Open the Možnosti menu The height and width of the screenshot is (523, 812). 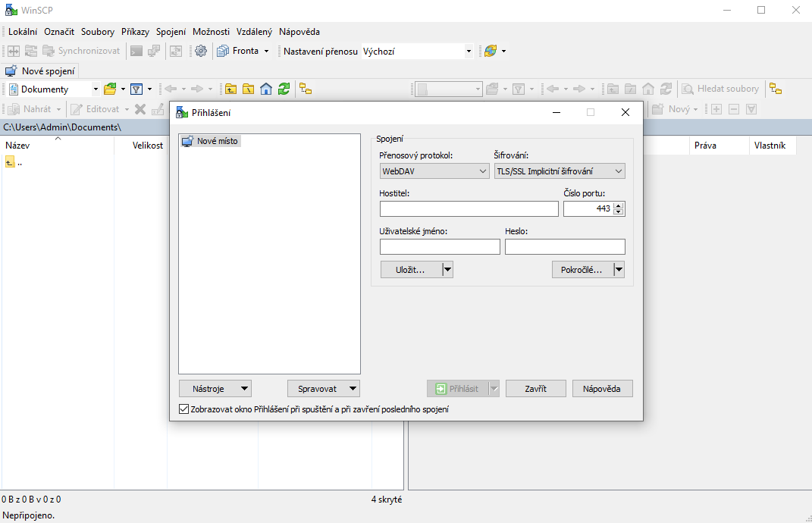[x=211, y=32]
